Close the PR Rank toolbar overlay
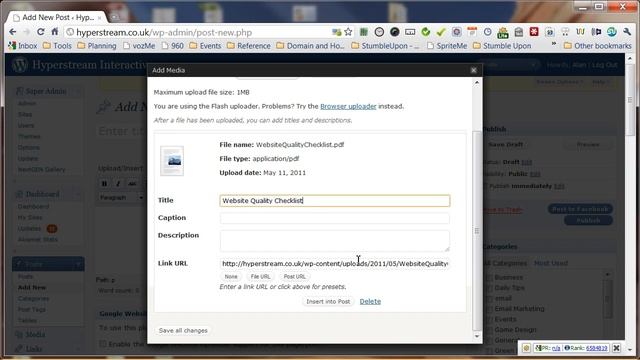 (x=617, y=348)
